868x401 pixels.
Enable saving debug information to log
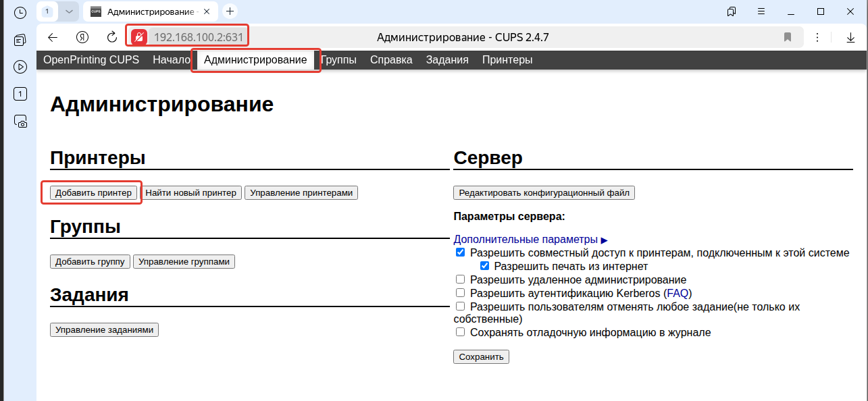(461, 332)
